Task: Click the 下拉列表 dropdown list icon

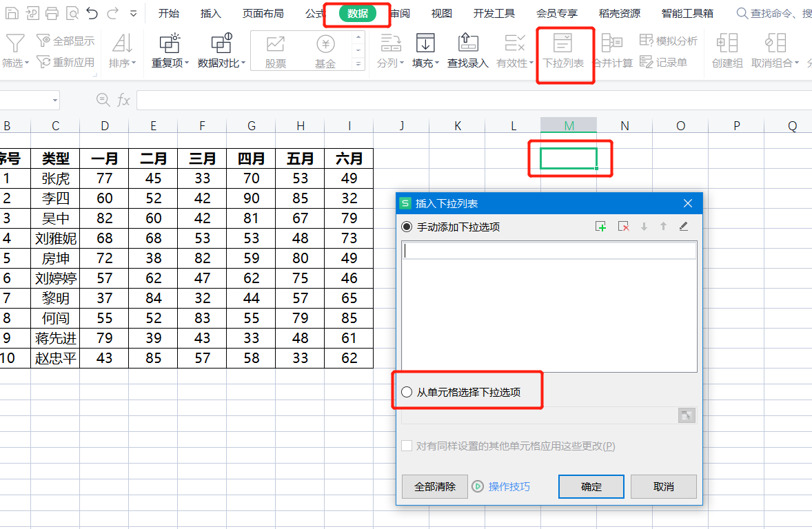Action: 562,43
